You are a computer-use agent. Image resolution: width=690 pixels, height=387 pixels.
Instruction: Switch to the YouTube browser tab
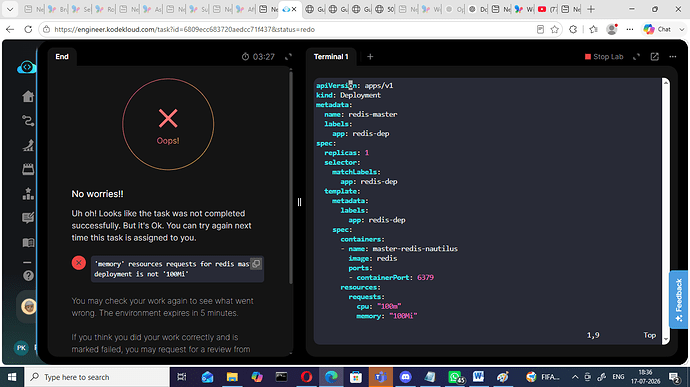(x=547, y=9)
